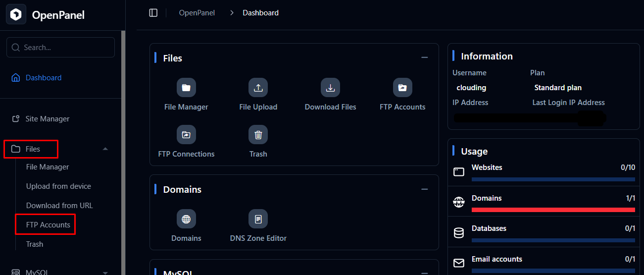
Task: Click the OpenPanel breadcrumb link
Action: click(197, 13)
